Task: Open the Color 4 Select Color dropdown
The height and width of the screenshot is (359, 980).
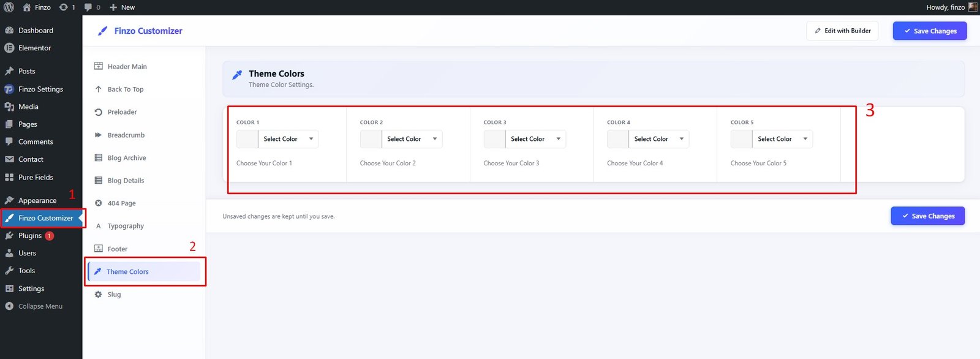Action: (x=659, y=139)
